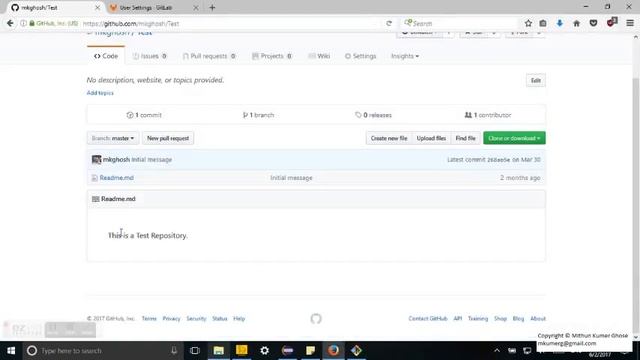Open the Sticky Notes taskbar icon
The width and height of the screenshot is (640, 360).
(311, 351)
